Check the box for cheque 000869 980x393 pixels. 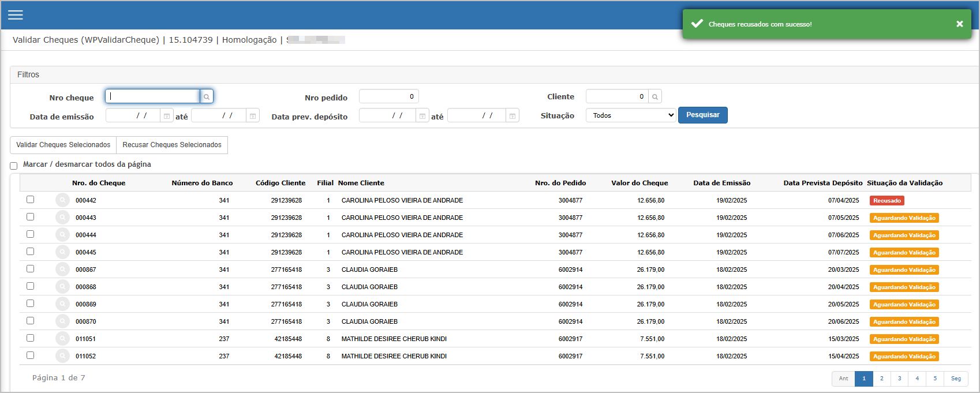(30, 303)
